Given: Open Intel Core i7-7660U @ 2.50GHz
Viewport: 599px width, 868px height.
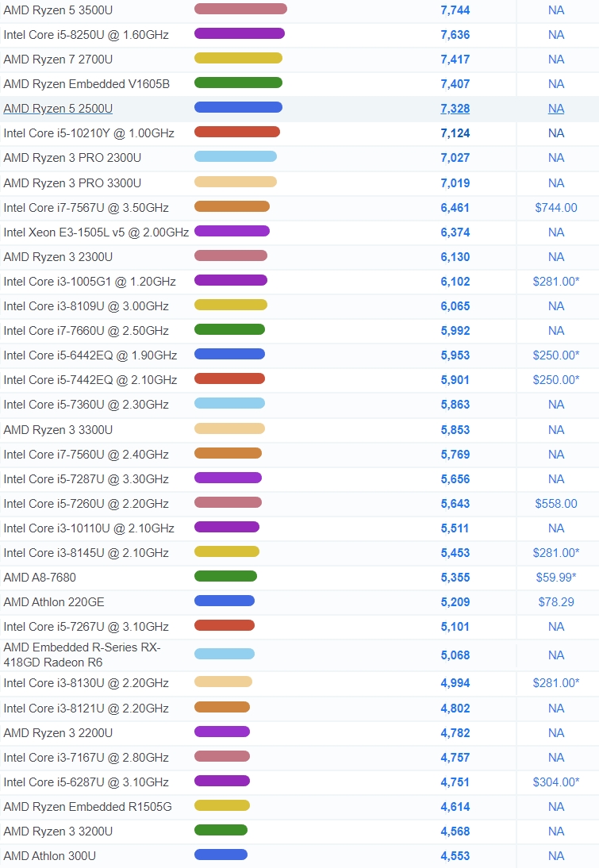Looking at the screenshot, I should 86,331.
